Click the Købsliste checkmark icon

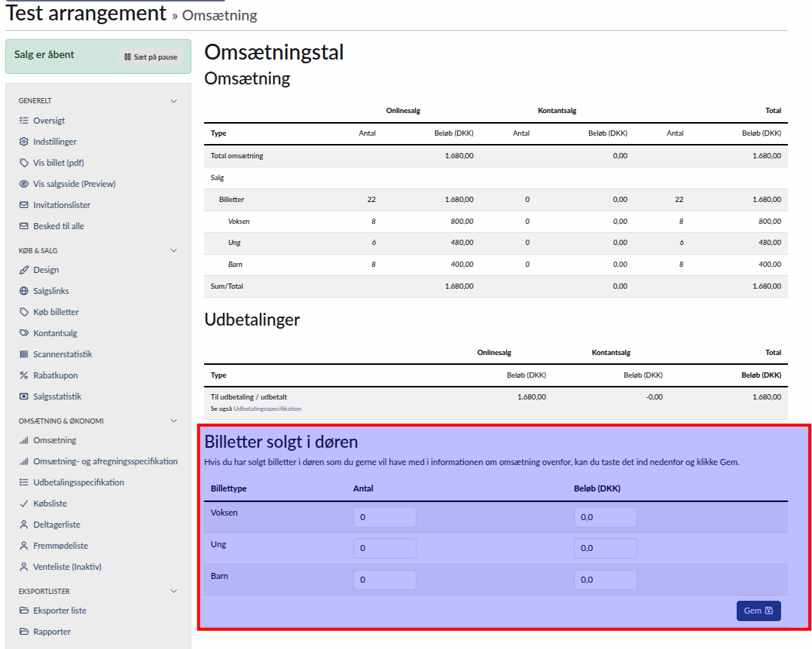24,504
